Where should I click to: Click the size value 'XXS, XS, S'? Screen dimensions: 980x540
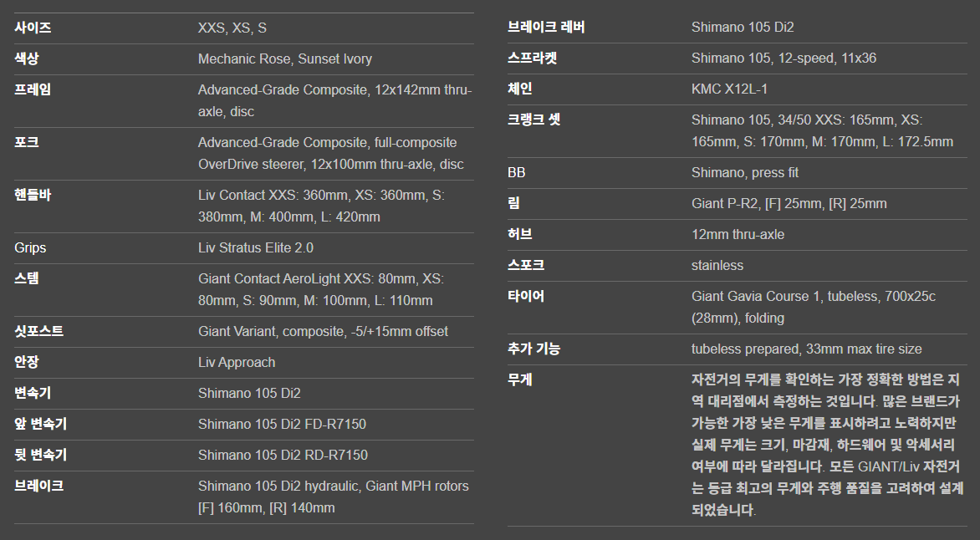coord(232,28)
